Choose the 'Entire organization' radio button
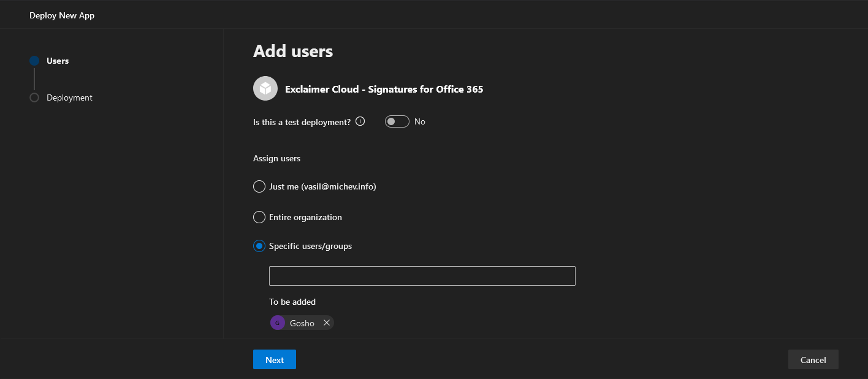868x379 pixels. (x=259, y=217)
